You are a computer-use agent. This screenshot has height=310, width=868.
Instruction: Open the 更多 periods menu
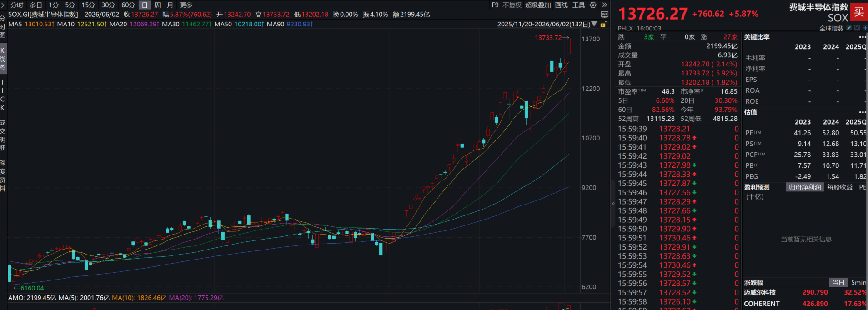186,5
